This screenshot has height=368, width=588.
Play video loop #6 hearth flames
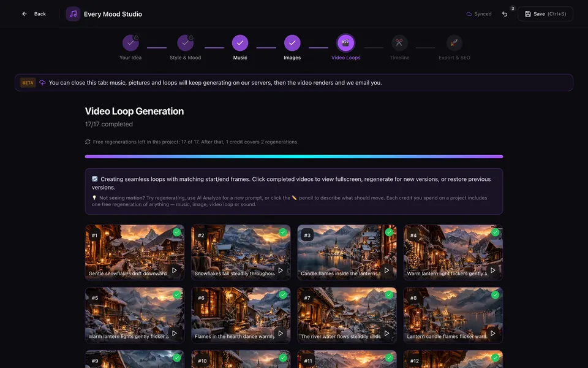click(281, 333)
